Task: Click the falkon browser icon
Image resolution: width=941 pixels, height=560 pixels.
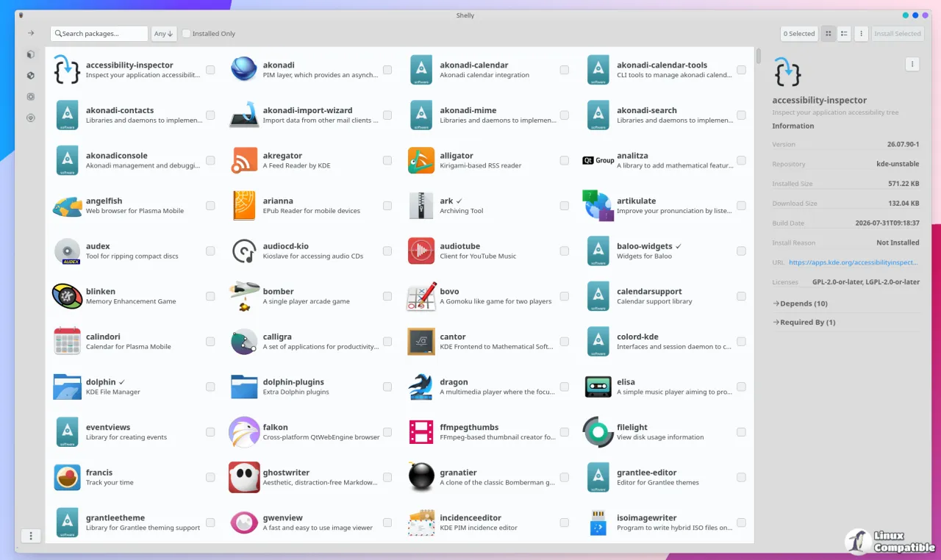Action: tap(244, 432)
